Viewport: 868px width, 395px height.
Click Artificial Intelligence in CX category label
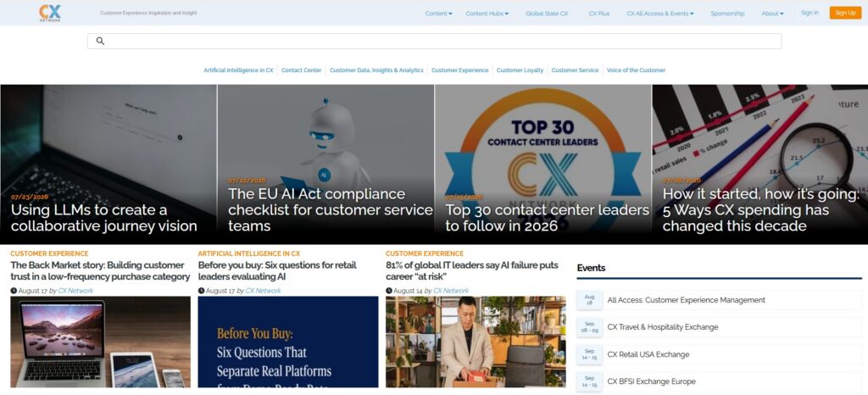(249, 253)
